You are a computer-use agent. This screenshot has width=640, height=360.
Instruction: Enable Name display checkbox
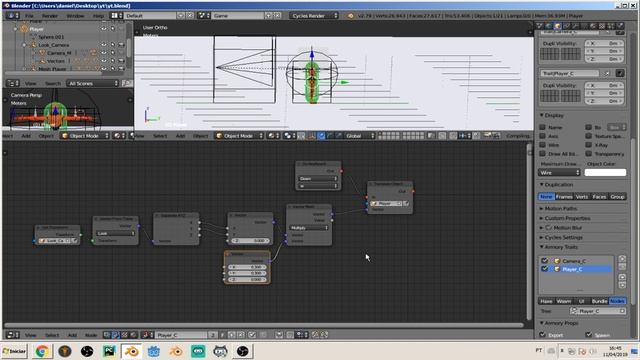click(542, 127)
